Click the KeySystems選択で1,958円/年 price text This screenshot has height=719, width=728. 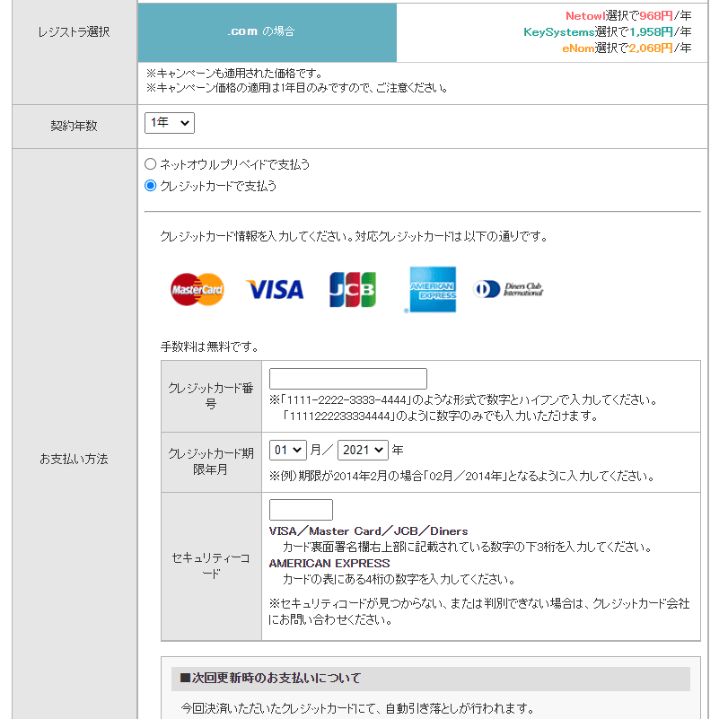coord(608,32)
